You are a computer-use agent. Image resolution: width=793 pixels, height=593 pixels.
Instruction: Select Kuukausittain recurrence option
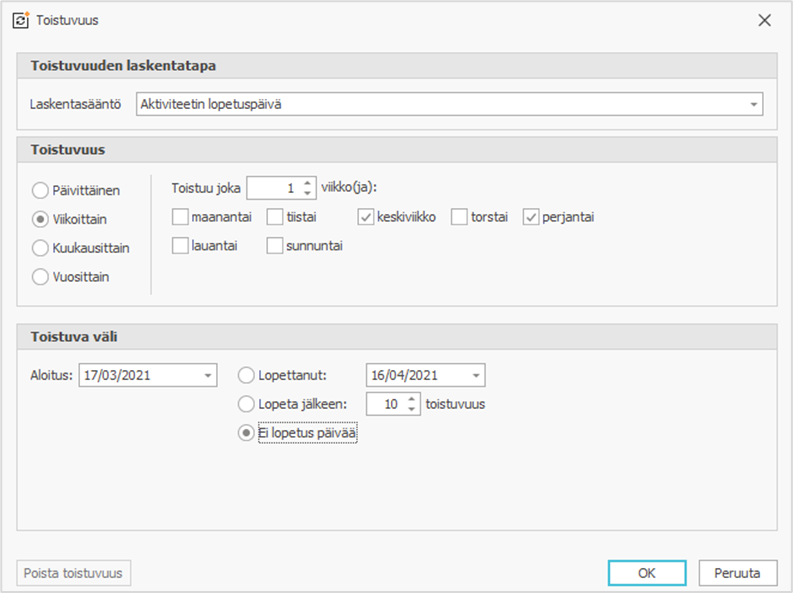[41, 248]
